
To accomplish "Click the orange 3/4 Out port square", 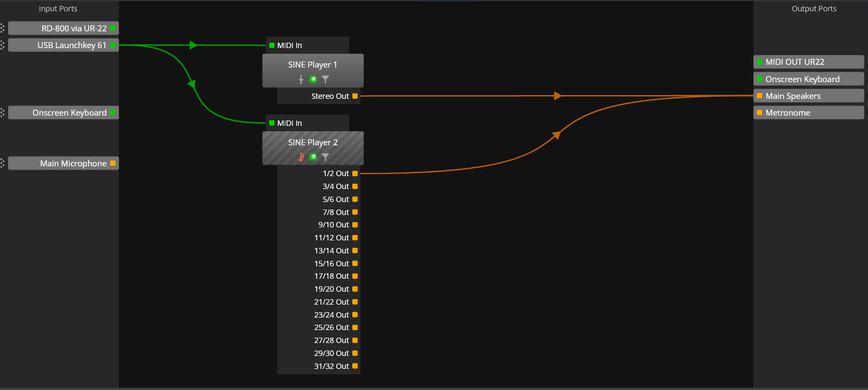I will click(x=355, y=186).
